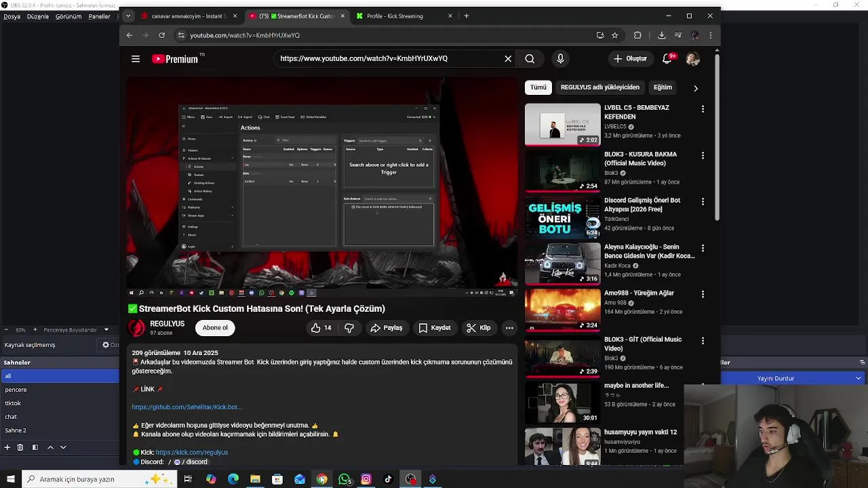Open Instagram from the taskbar
The height and width of the screenshot is (488, 868).
(x=366, y=479)
